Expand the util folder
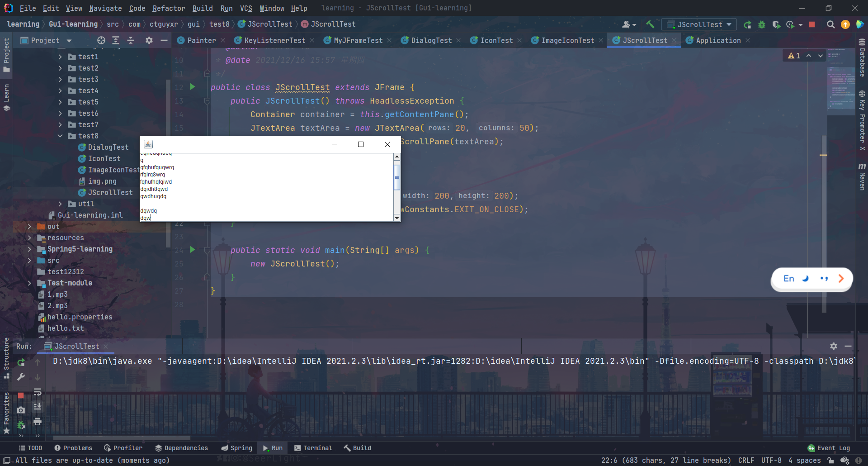The width and height of the screenshot is (868, 466). (x=60, y=204)
